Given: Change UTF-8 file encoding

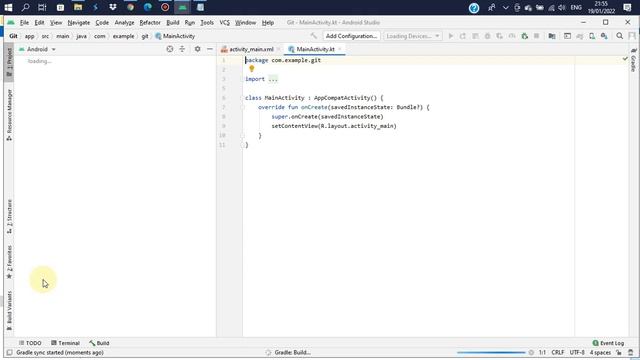Looking at the screenshot, I should point(577,352).
